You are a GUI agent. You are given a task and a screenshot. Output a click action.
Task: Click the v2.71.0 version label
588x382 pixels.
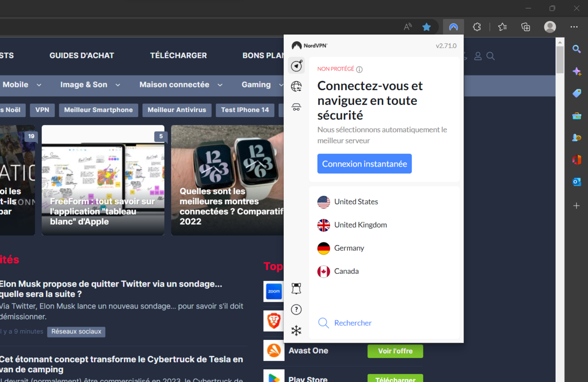click(446, 46)
